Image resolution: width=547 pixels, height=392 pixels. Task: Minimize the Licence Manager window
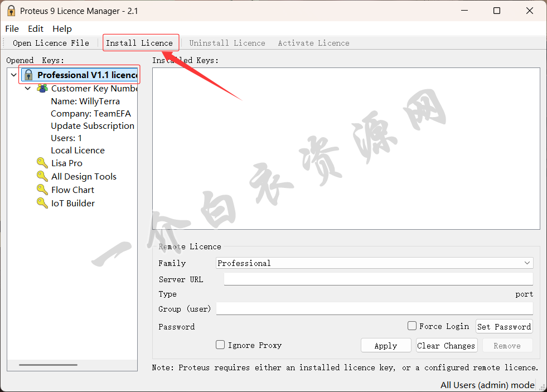pyautogui.click(x=464, y=11)
